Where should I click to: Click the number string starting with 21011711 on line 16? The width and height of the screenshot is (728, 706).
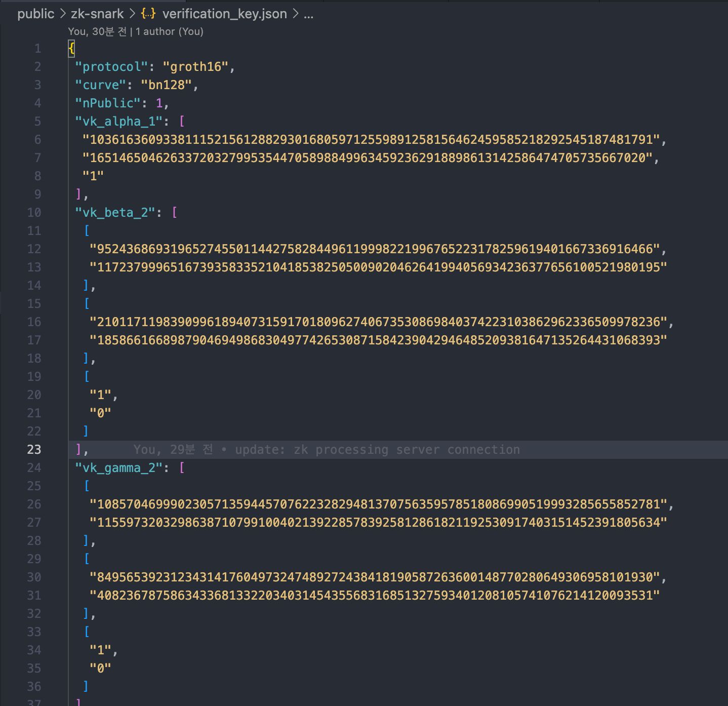(x=378, y=322)
